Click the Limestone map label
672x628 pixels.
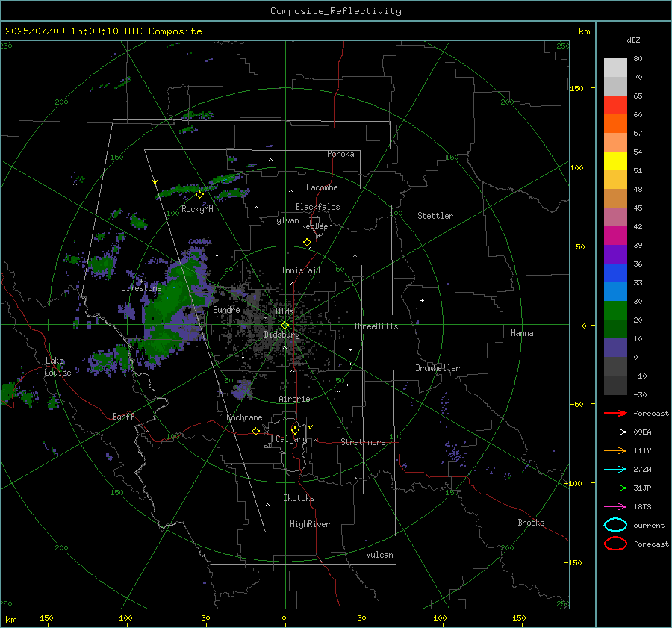[141, 288]
